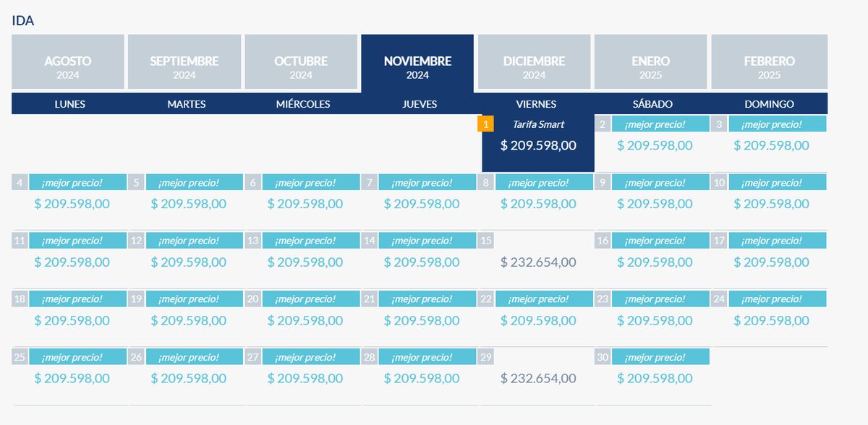The image size is (868, 425).
Task: Select November 1 Tarifa Smart fare
Action: point(538,145)
